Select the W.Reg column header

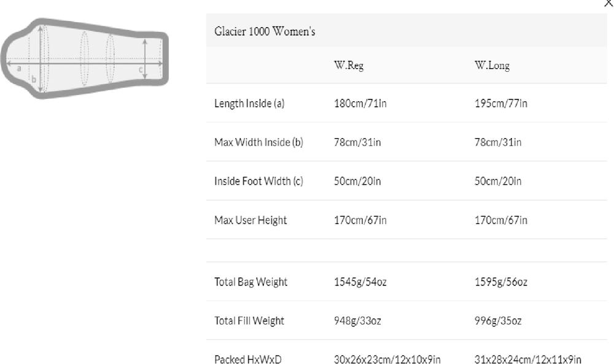click(349, 66)
